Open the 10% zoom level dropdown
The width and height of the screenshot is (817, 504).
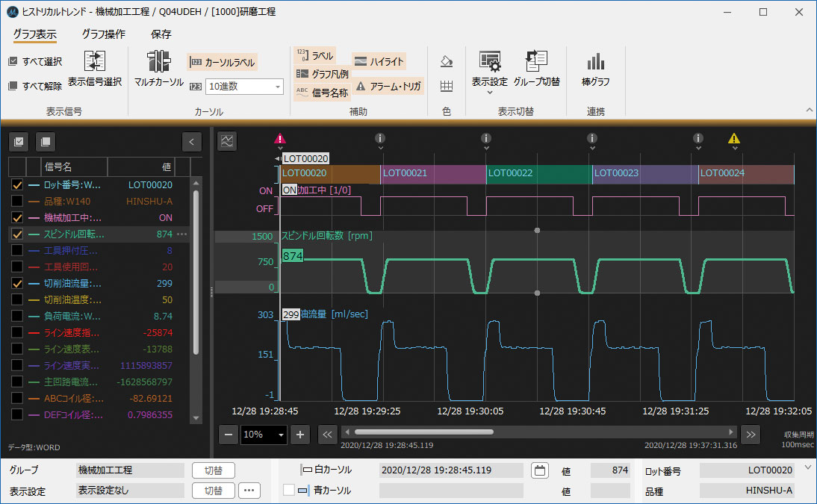pos(264,435)
